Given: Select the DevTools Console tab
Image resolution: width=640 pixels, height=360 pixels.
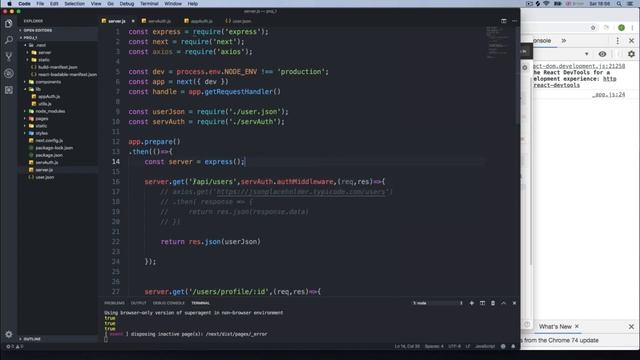Looking at the screenshot, I should [x=542, y=41].
